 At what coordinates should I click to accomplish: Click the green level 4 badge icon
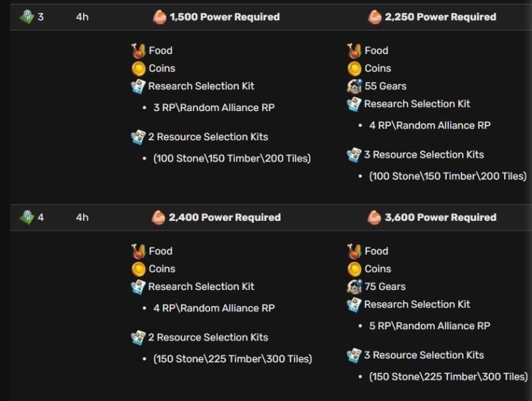coord(27,217)
